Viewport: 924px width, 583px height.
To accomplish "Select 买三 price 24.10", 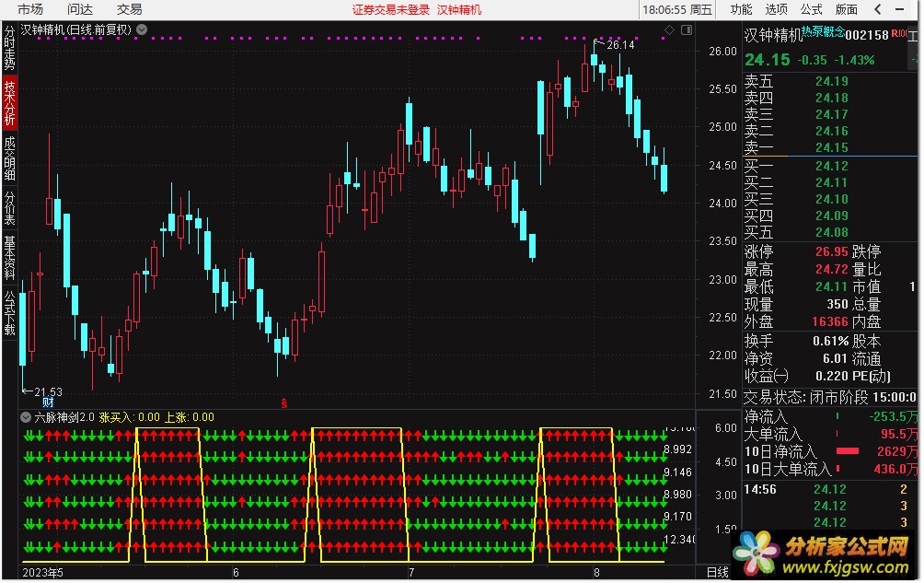I will pos(831,199).
